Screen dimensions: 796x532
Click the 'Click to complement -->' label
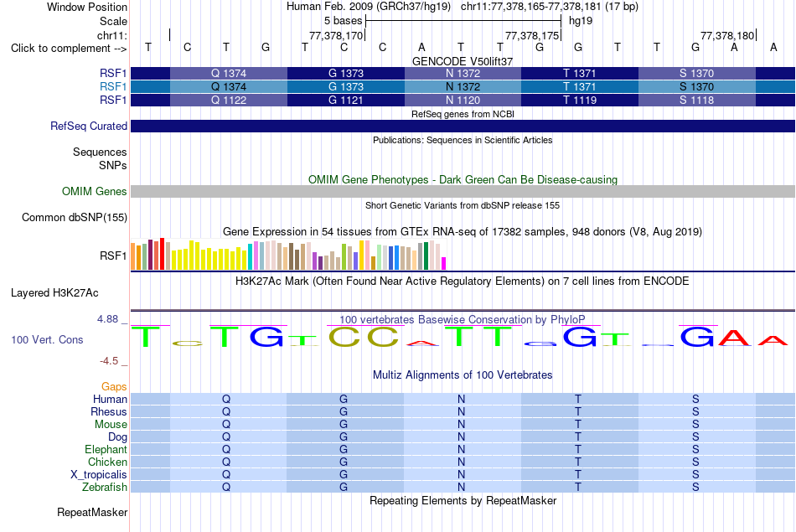(69, 49)
